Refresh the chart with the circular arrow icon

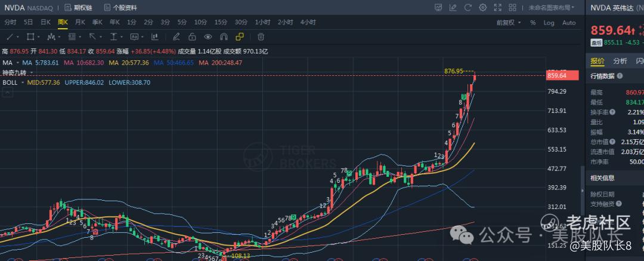coord(468,7)
